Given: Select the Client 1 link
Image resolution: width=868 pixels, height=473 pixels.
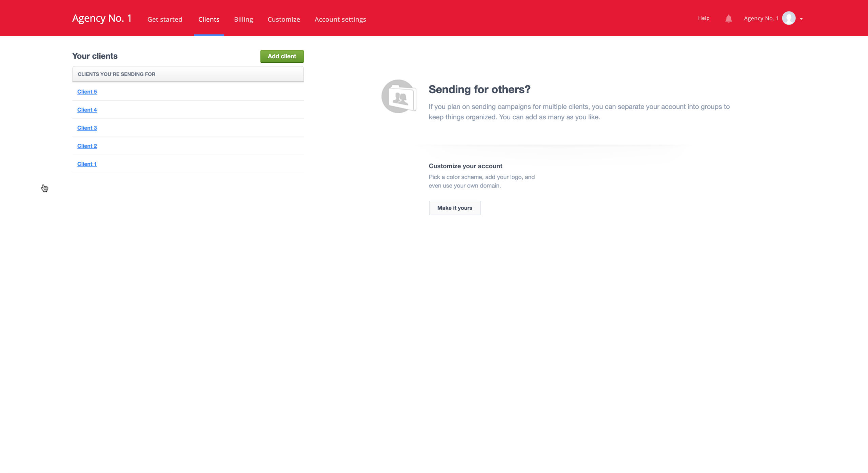Looking at the screenshot, I should coord(87,164).
